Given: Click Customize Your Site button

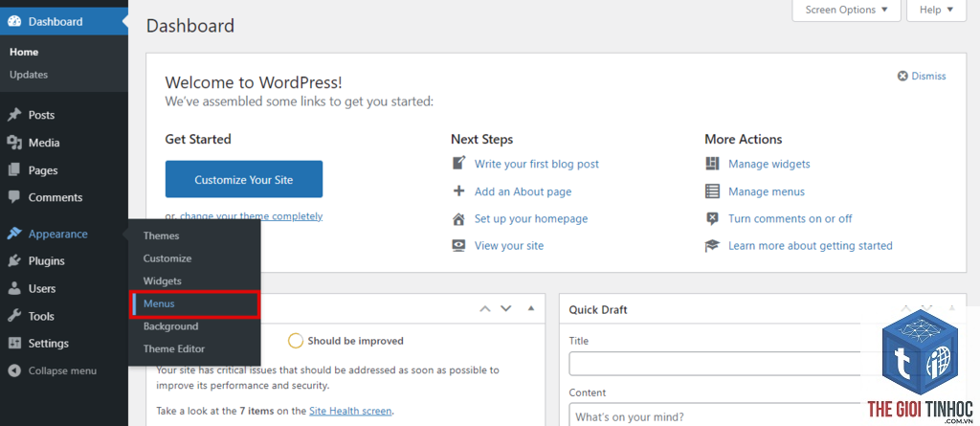Looking at the screenshot, I should point(244,180).
